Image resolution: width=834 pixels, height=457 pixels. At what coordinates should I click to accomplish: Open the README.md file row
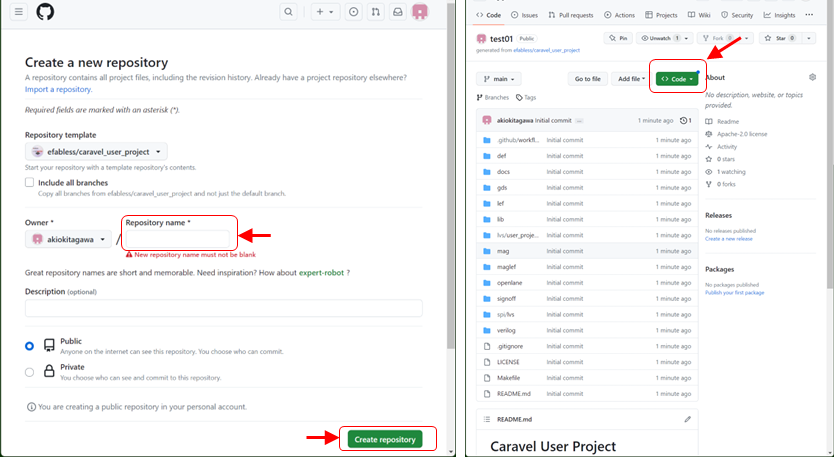coord(587,394)
